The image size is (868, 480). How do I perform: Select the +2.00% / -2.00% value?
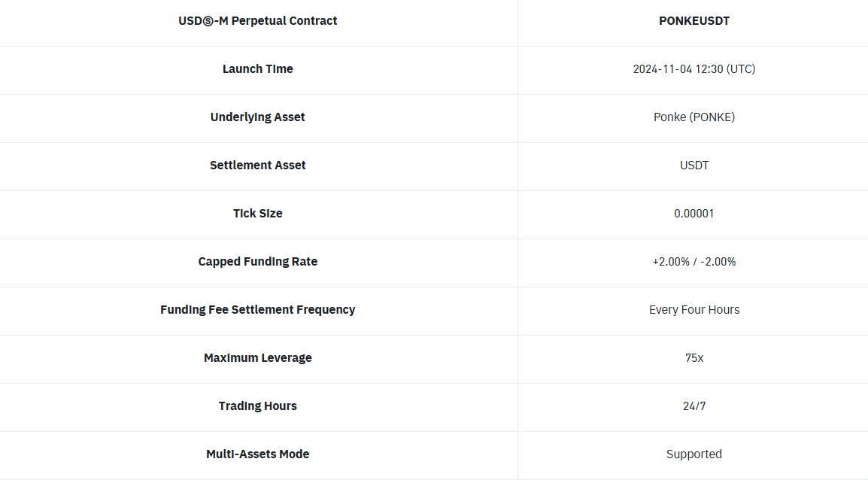tap(694, 262)
